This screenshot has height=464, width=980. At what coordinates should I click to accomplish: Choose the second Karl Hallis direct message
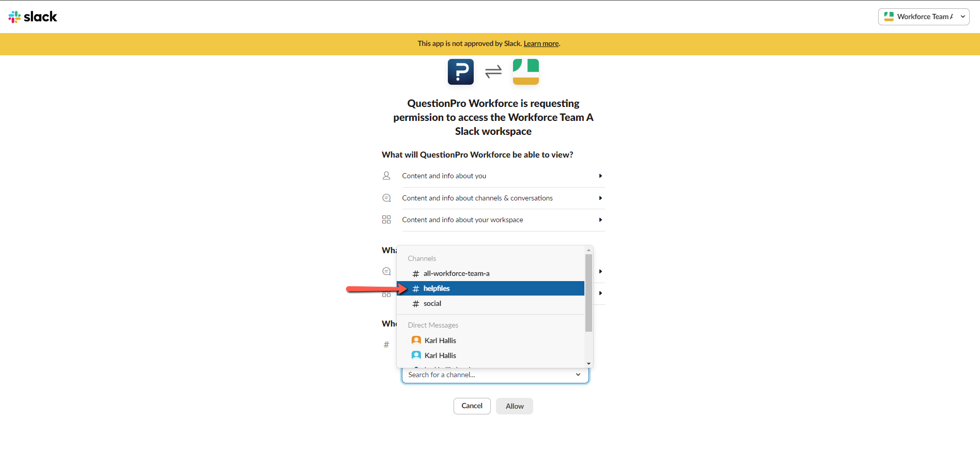[x=490, y=355]
